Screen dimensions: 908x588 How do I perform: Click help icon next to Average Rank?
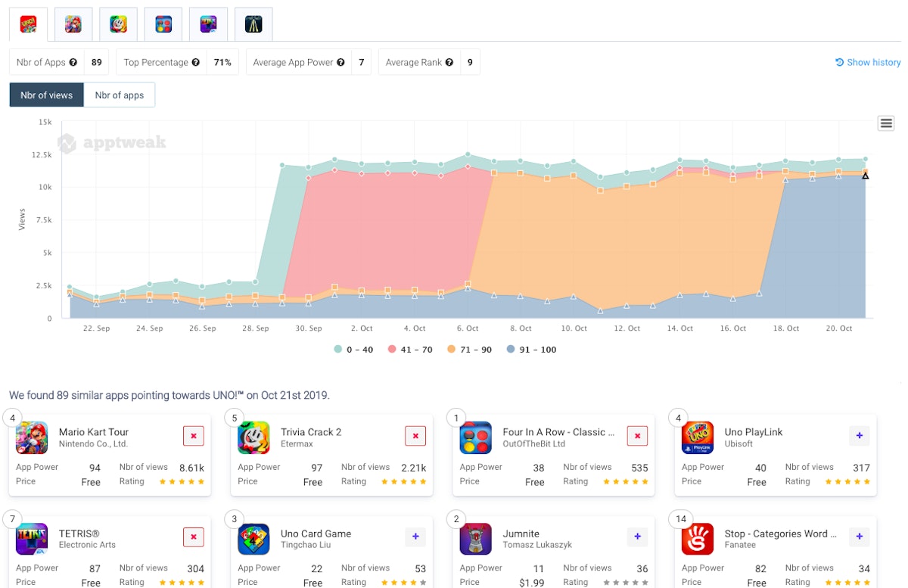click(x=449, y=63)
